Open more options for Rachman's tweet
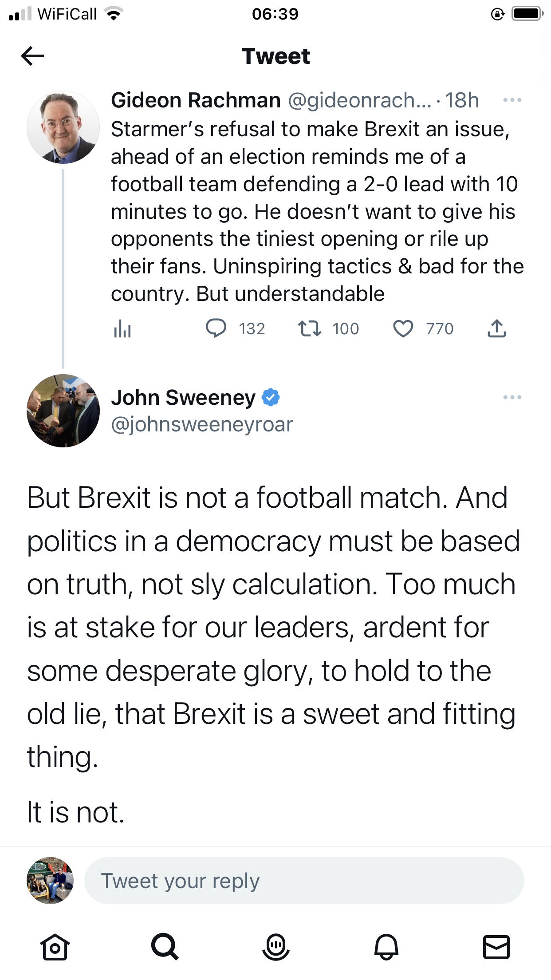Image resolution: width=551 pixels, height=980 pixels. tap(512, 100)
